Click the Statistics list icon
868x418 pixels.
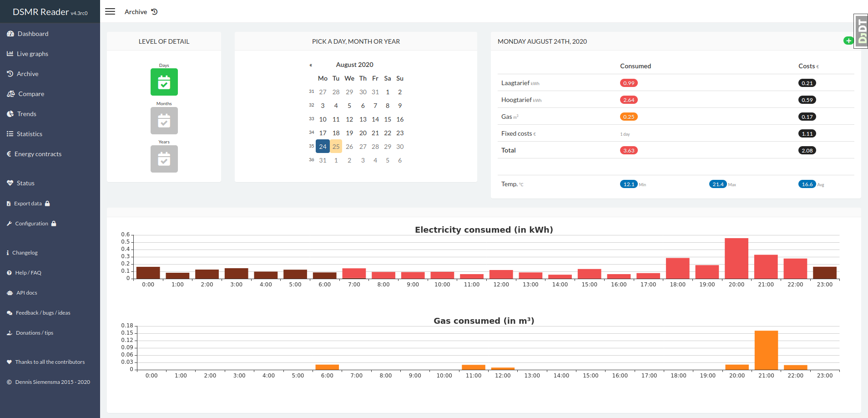click(10, 134)
